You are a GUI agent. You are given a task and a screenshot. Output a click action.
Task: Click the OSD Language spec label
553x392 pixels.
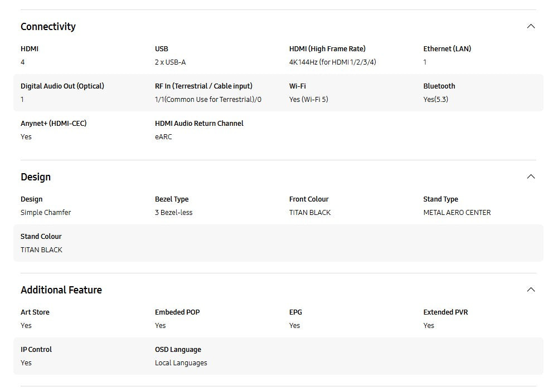click(x=178, y=350)
